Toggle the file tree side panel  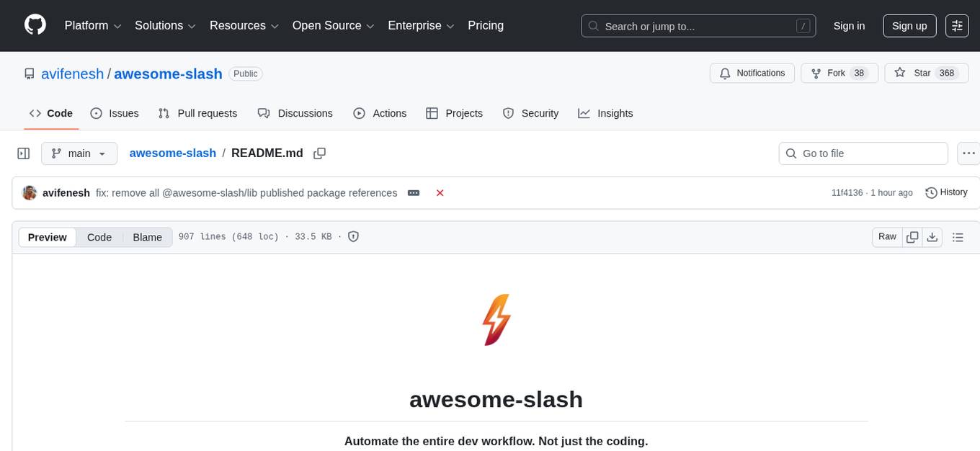pyautogui.click(x=23, y=153)
